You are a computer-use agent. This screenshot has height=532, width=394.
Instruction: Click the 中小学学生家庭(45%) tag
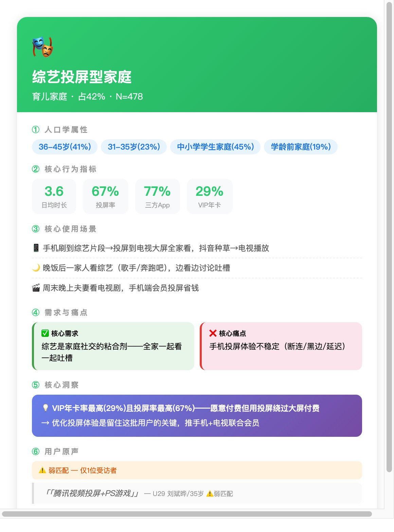215,147
